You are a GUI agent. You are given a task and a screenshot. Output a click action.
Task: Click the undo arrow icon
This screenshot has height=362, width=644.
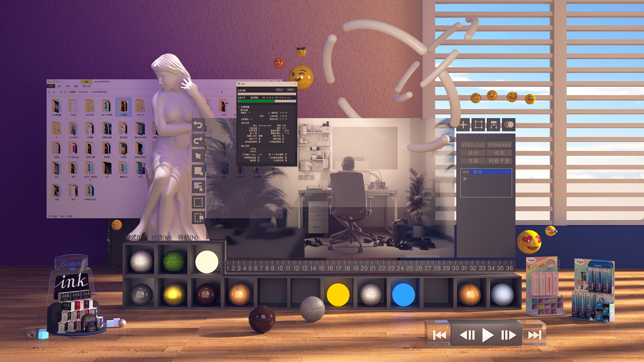198,125
